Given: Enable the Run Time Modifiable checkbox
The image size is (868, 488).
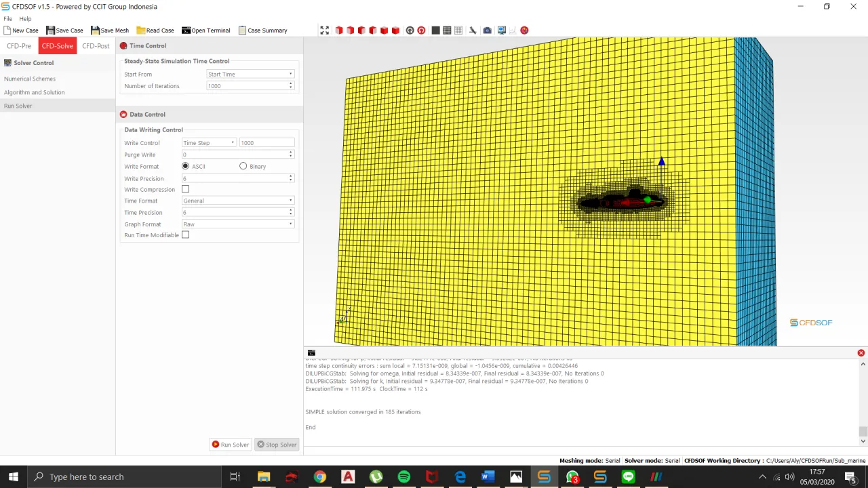Looking at the screenshot, I should click(x=185, y=235).
